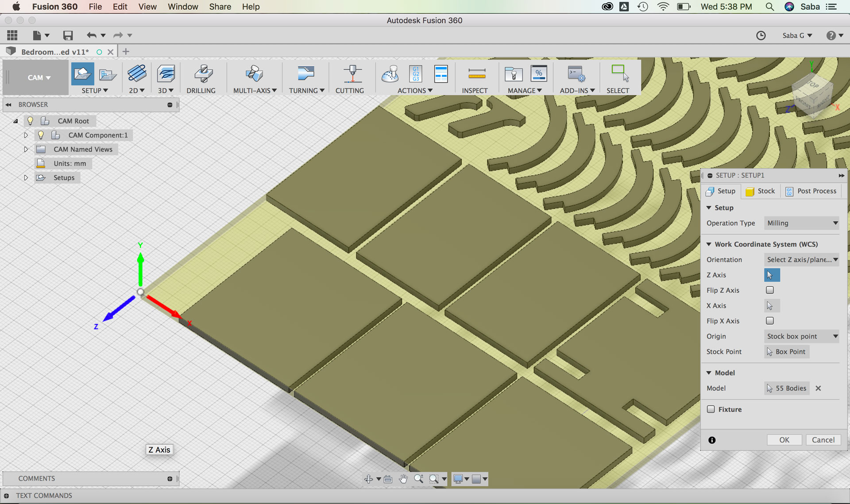Enable the Flip Z Axis checkbox
This screenshot has width=850, height=504.
pos(770,290)
